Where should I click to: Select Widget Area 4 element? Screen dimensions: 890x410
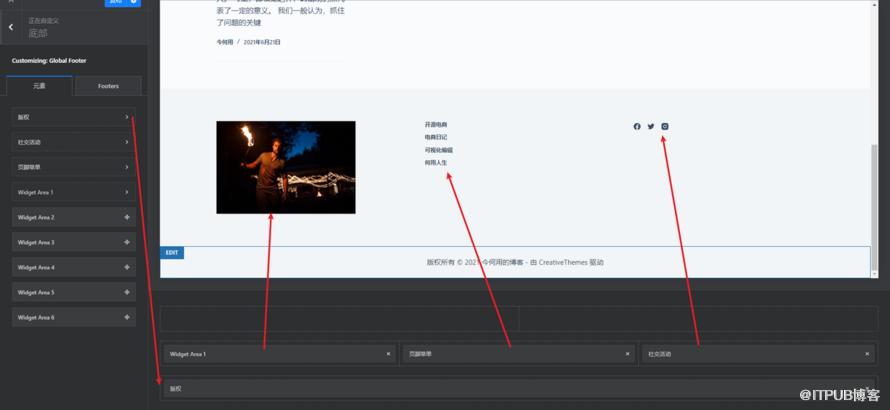click(x=74, y=267)
